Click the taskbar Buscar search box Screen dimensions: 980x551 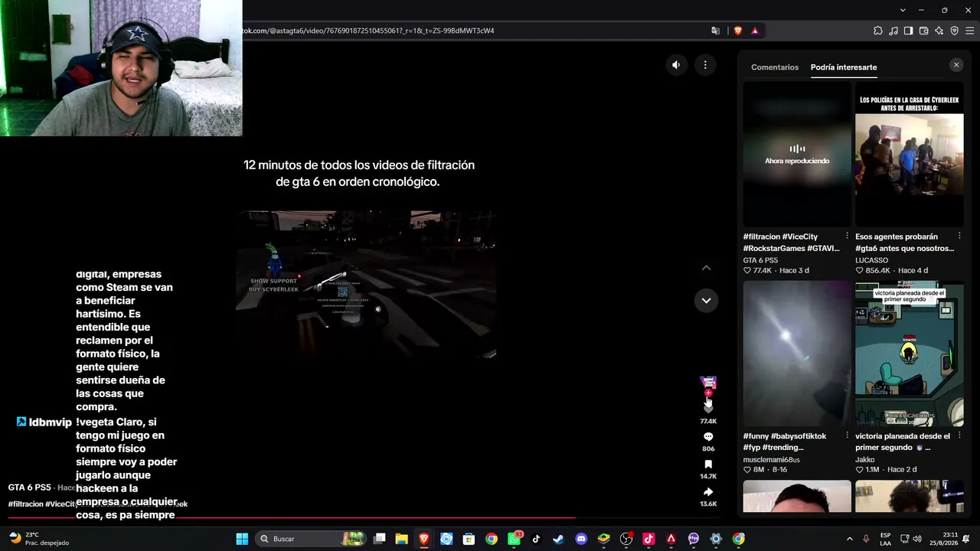pos(311,539)
